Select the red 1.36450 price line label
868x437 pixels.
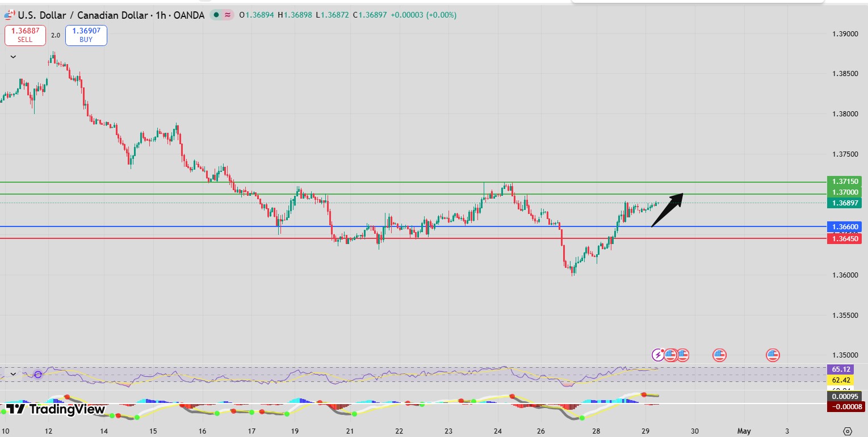pyautogui.click(x=845, y=239)
